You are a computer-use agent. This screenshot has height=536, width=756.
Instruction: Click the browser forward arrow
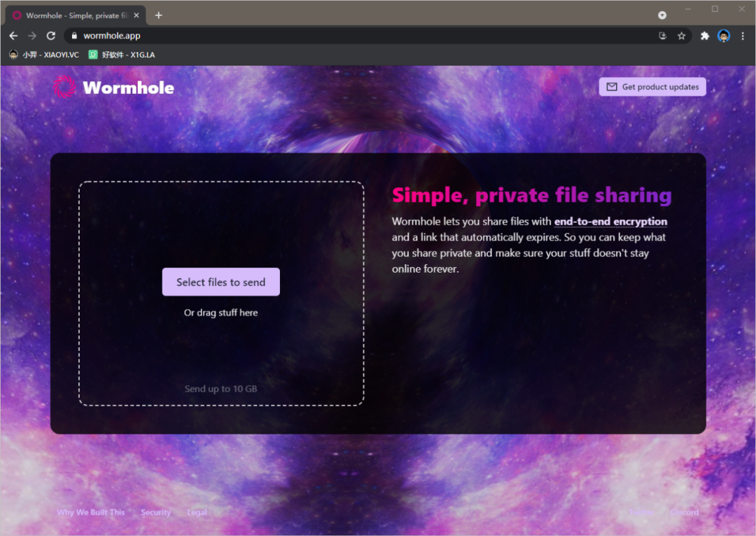tap(31, 36)
